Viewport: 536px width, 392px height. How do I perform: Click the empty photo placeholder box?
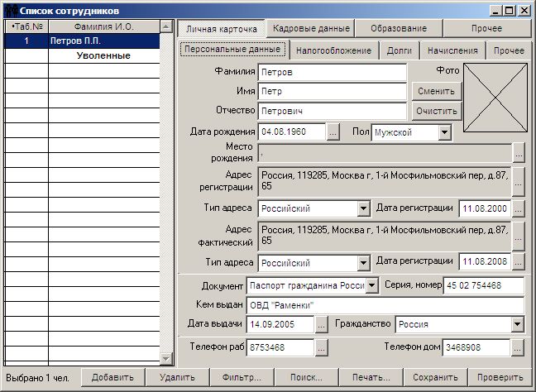coord(493,93)
